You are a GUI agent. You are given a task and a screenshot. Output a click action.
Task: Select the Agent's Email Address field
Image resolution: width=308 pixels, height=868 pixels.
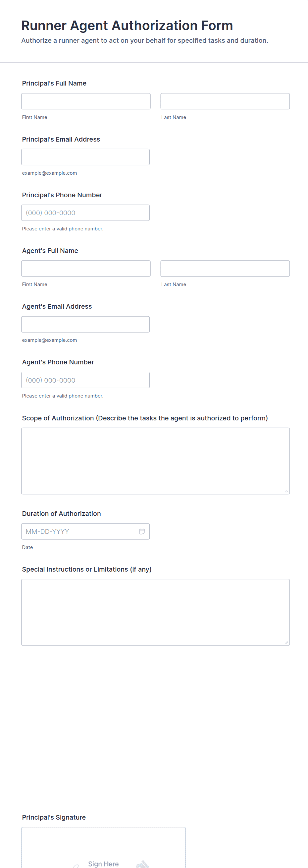(85, 324)
